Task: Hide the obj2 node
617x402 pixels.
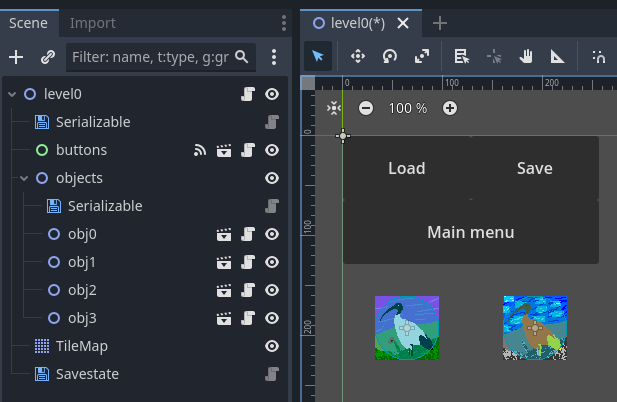Action: pos(271,290)
